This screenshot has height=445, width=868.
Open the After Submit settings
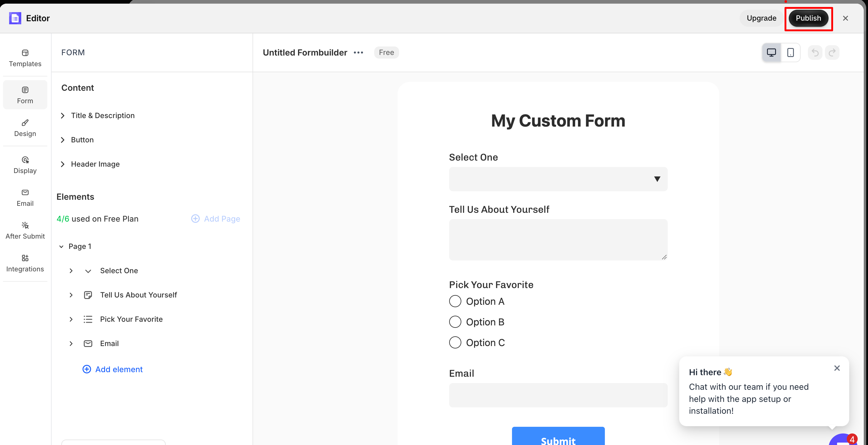click(25, 230)
